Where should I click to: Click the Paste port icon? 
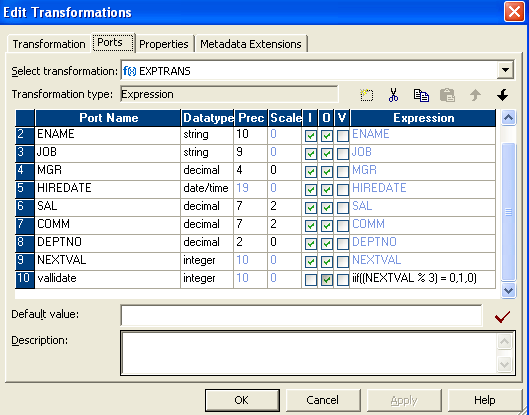(447, 95)
